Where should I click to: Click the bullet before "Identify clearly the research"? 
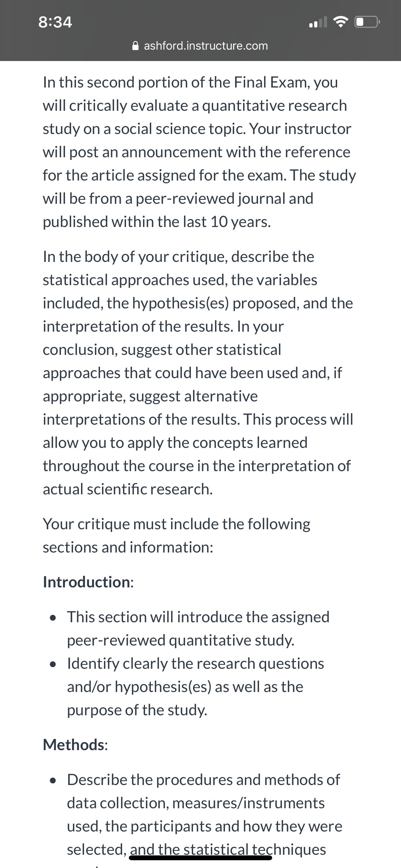click(x=52, y=665)
